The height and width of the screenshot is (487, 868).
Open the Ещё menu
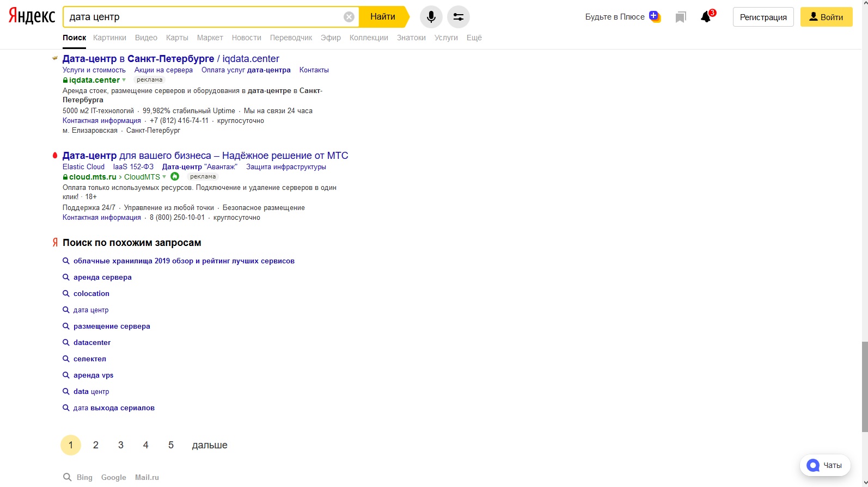[x=474, y=38]
